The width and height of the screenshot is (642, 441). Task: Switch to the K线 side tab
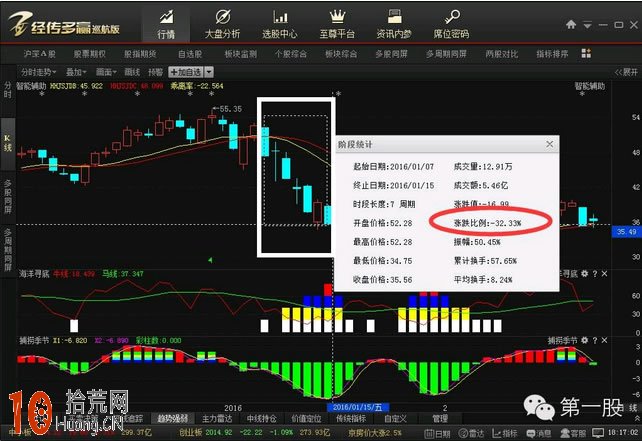(x=7, y=143)
